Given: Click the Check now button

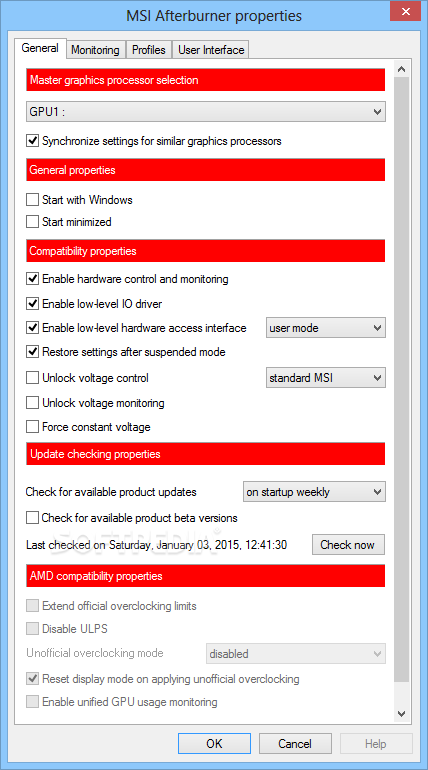Looking at the screenshot, I should coord(348,545).
